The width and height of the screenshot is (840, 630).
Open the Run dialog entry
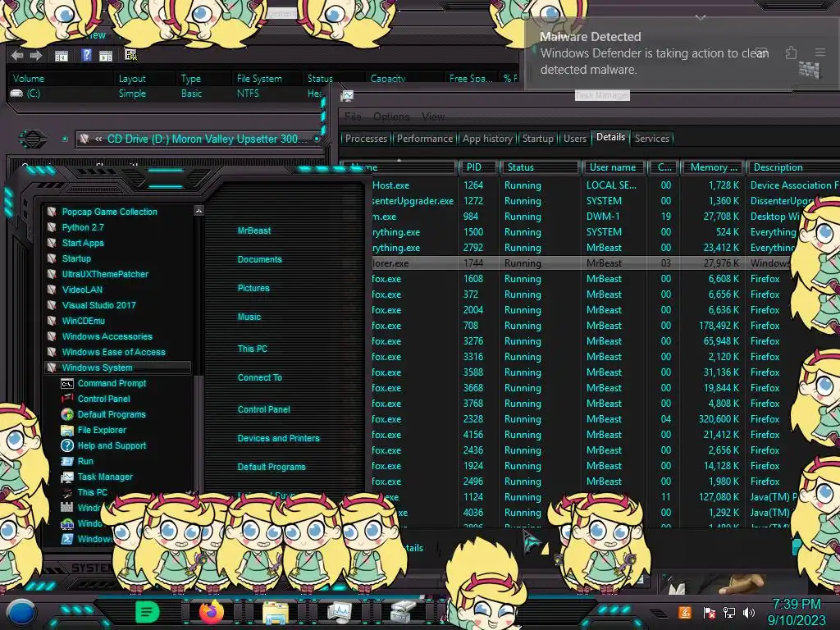click(x=85, y=461)
